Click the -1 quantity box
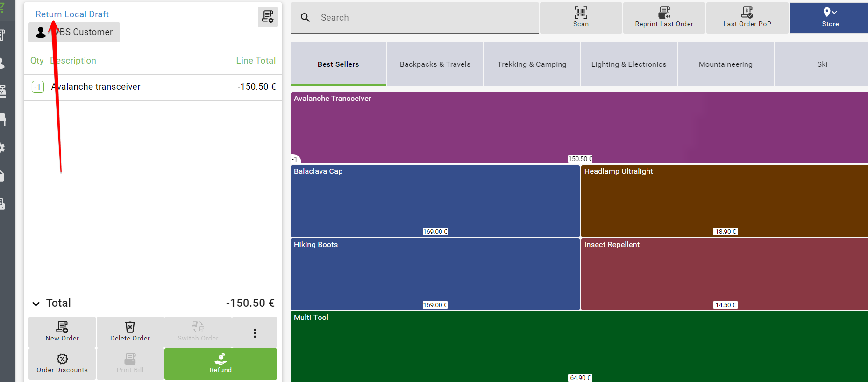 38,87
